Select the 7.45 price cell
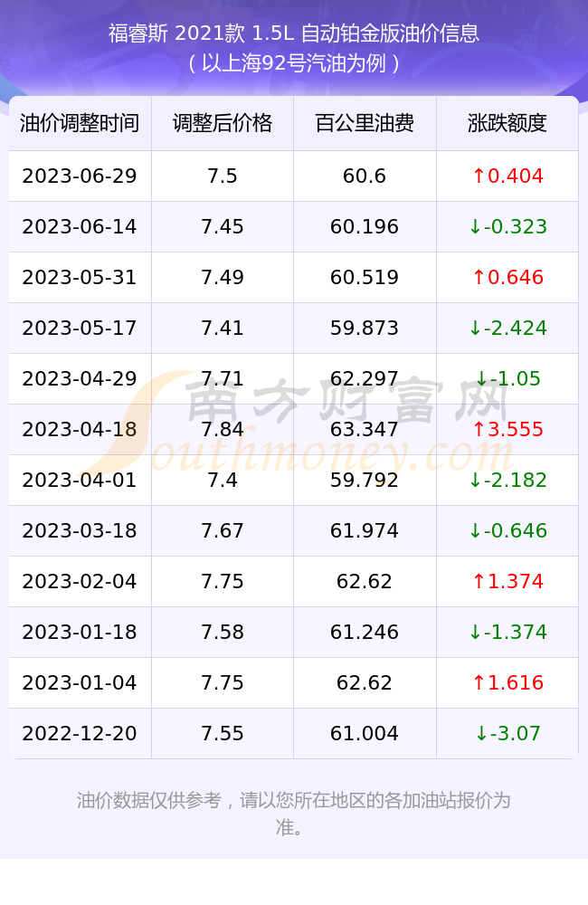The width and height of the screenshot is (588, 905). tap(223, 227)
